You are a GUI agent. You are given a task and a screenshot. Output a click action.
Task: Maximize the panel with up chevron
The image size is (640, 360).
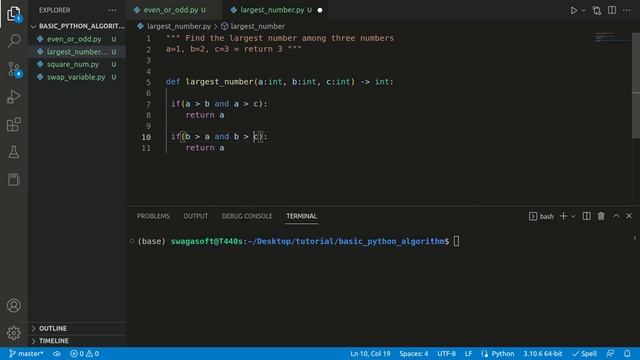click(616, 216)
